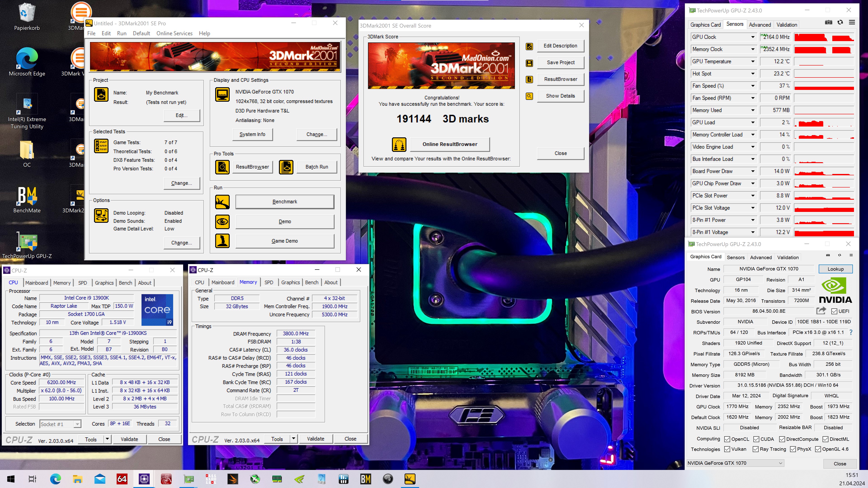
Task: Open File Explorer from the taskbar
Action: [x=78, y=479]
